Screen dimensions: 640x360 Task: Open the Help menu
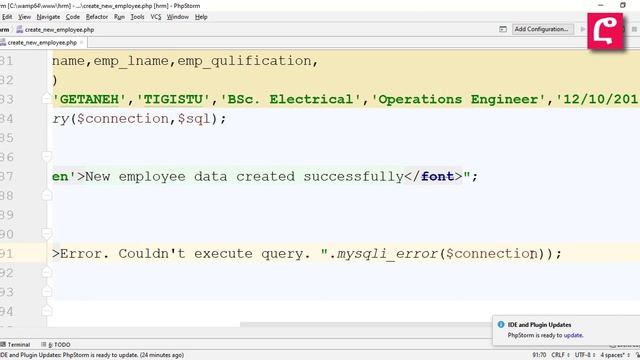pos(201,17)
